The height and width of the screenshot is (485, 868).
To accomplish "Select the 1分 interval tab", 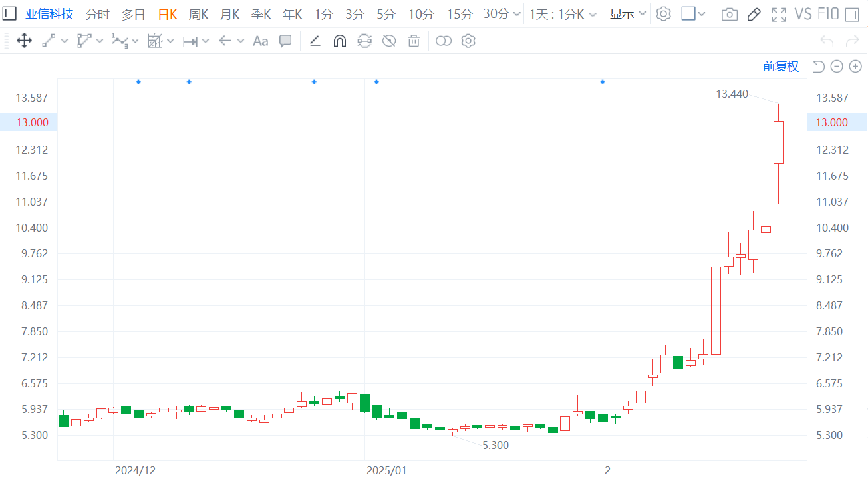I will click(323, 13).
